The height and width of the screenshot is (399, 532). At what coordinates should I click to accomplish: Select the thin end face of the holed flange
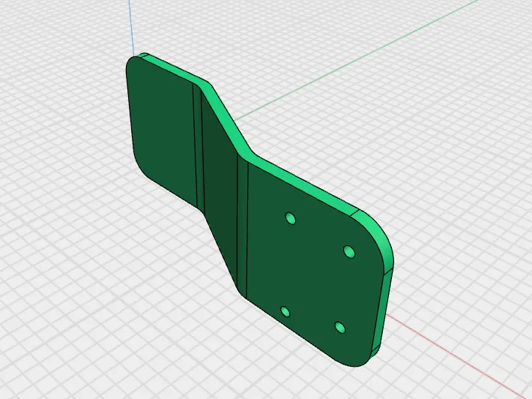pos(382,310)
